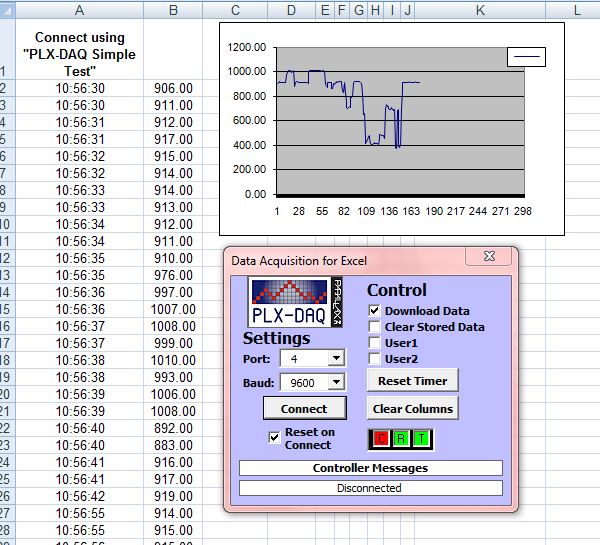
Task: Click the PLX-DAQ logo image
Action: click(290, 304)
